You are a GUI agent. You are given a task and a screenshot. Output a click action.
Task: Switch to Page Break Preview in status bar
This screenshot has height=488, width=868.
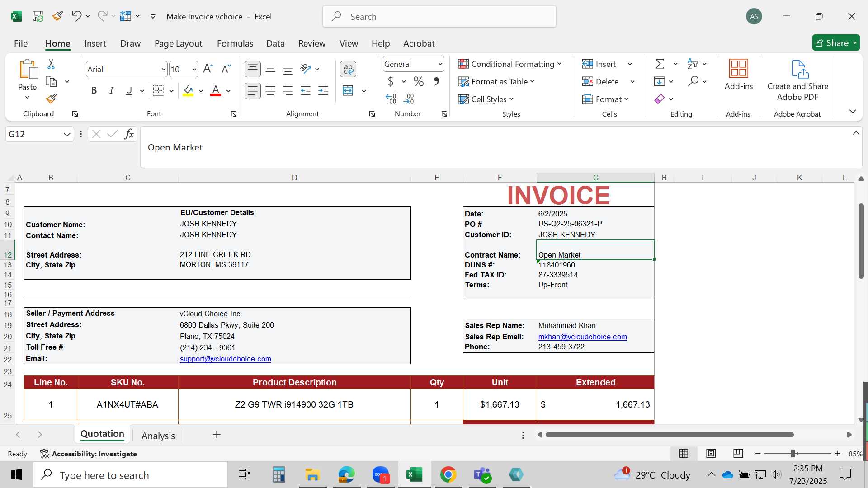(738, 453)
